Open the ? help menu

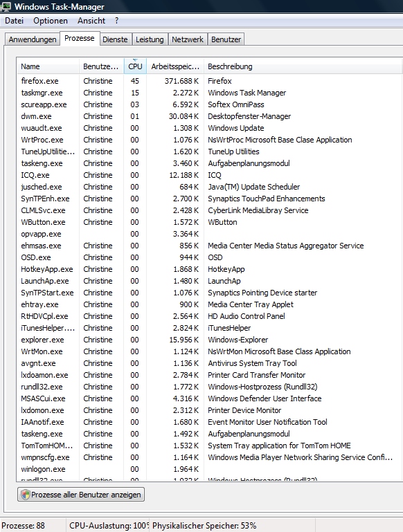click(x=117, y=21)
